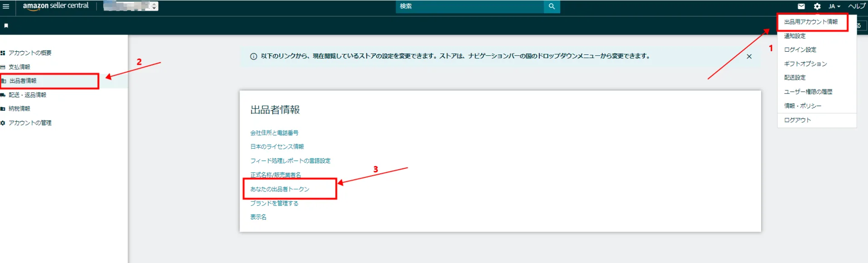Click the 支払情報 card icon
The image size is (868, 263).
(3, 67)
